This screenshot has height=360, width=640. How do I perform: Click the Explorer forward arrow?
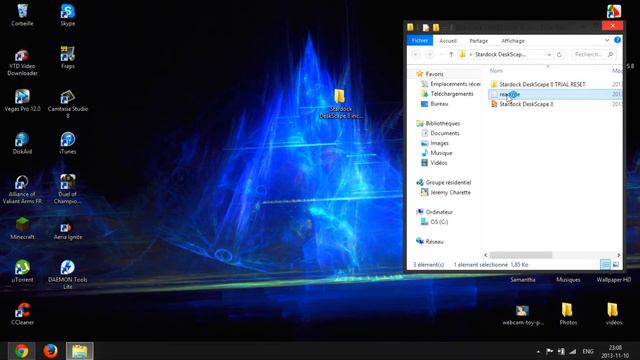[429, 54]
